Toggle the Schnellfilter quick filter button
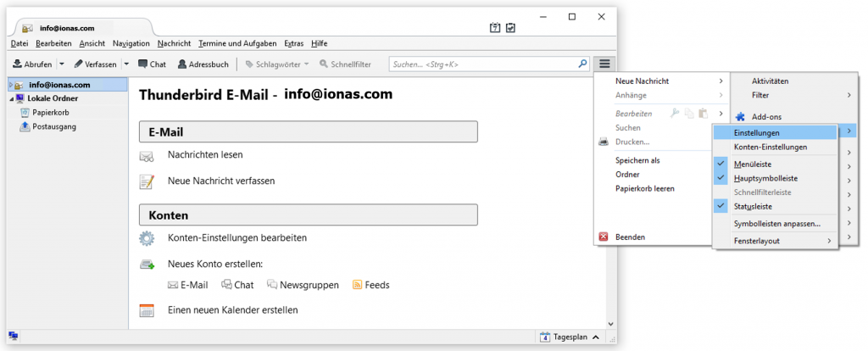 click(346, 64)
